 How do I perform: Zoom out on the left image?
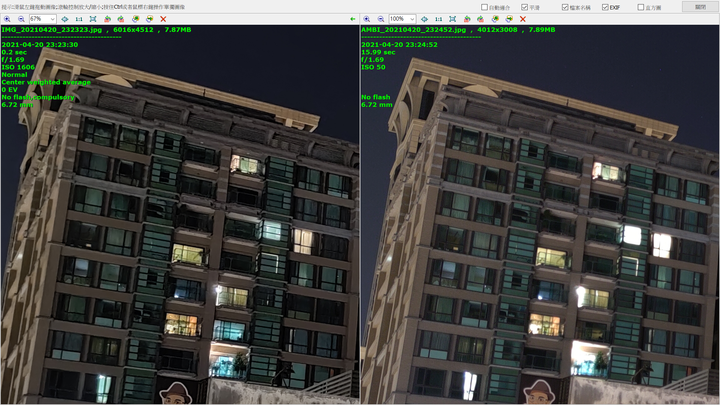click(21, 19)
